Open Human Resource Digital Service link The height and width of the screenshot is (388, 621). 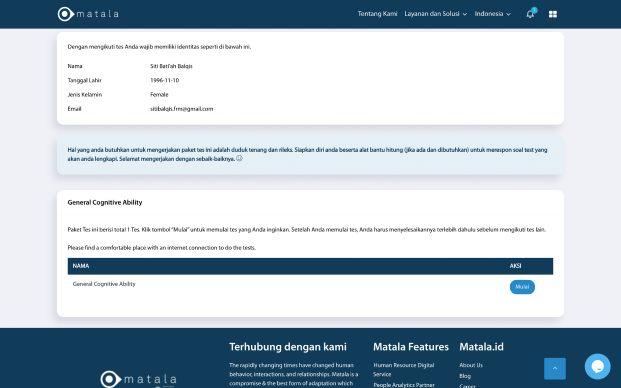coord(404,369)
